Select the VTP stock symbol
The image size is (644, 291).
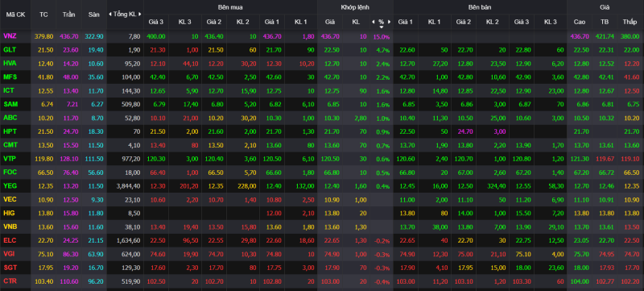point(10,159)
